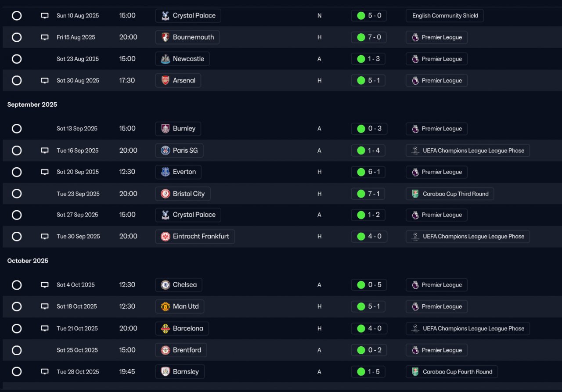This screenshot has height=392, width=562.
Task: Click the Man Utd club crest
Action: (166, 306)
